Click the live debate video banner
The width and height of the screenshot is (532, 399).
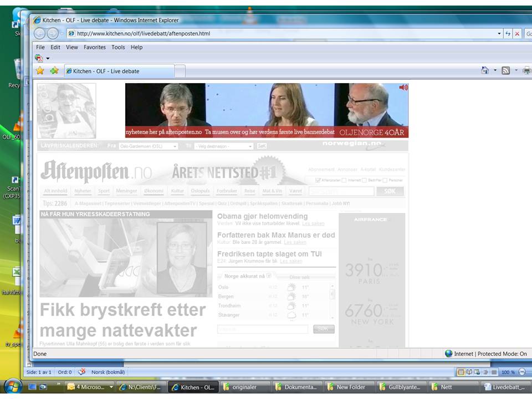point(267,110)
